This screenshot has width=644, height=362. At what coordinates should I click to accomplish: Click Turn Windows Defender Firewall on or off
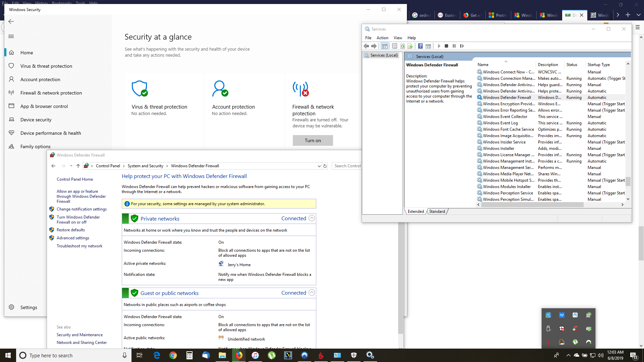click(78, 220)
